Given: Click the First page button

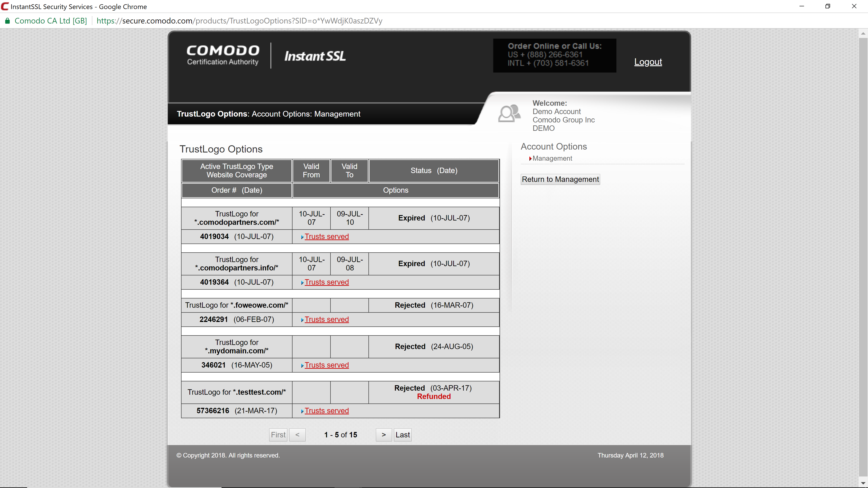Looking at the screenshot, I should [x=278, y=435].
